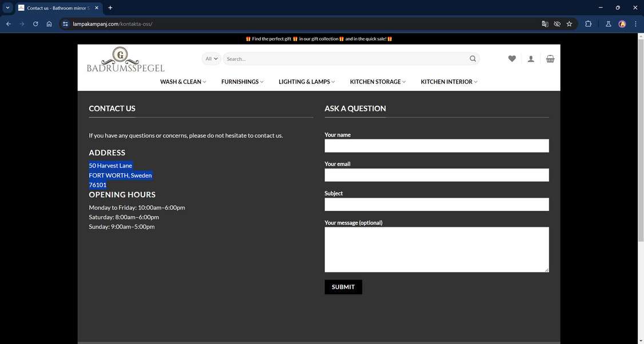Bookmark this page with star icon
Image resolution: width=644 pixels, height=344 pixels.
tap(569, 24)
